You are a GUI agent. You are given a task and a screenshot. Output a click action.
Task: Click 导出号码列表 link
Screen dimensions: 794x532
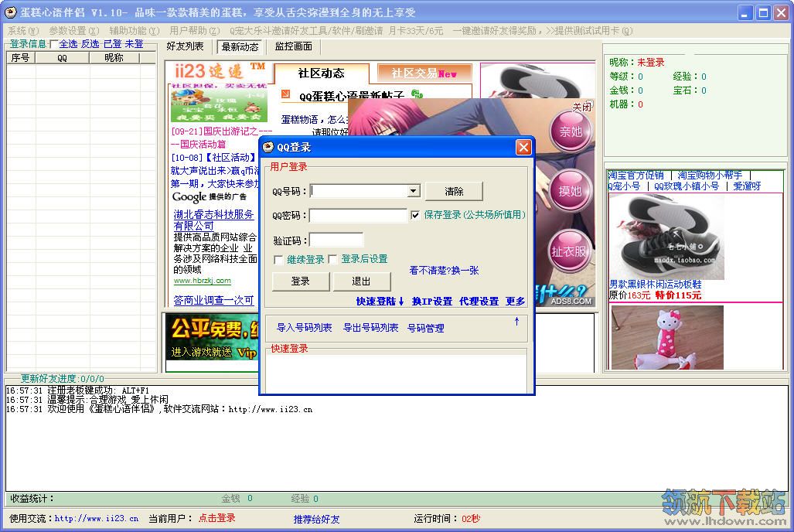point(370,328)
